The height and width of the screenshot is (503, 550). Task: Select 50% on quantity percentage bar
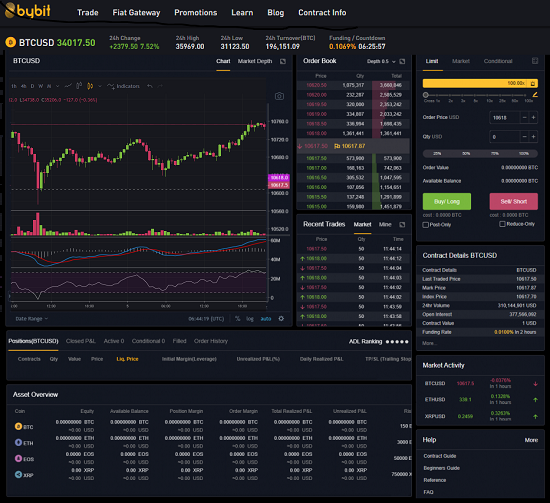466,153
